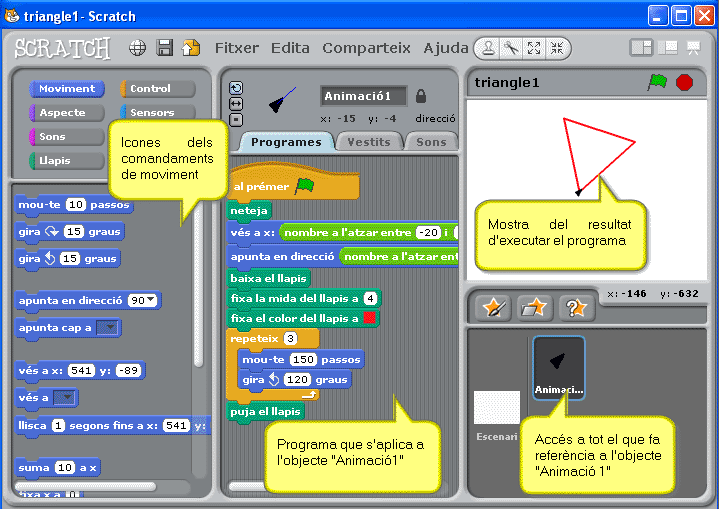719x509 pixels.
Task: Switch to the Vestits tab
Action: [369, 142]
